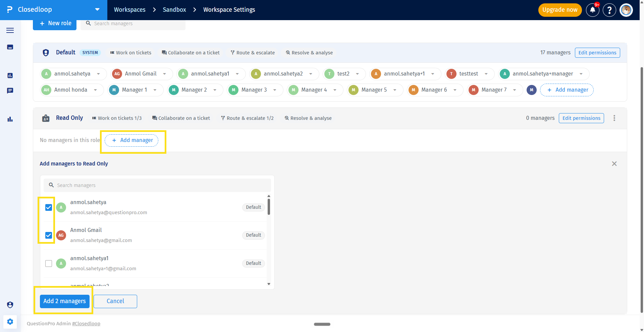Click the AG avatar in the manager list
644x332 pixels.
pos(61,235)
